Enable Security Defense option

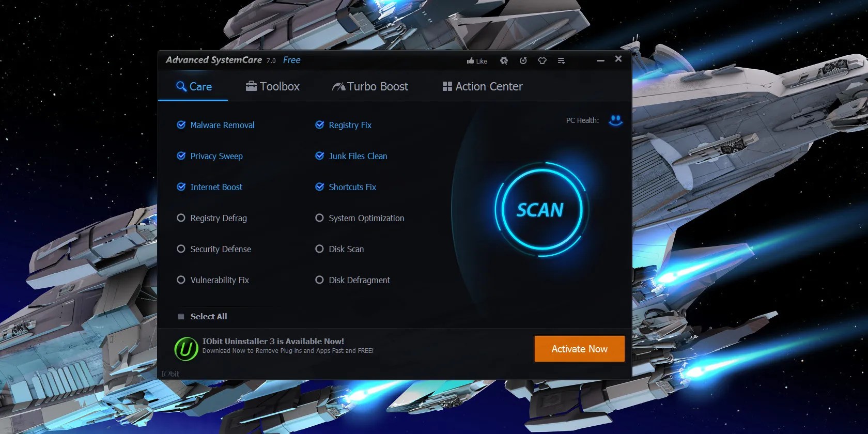tap(181, 249)
